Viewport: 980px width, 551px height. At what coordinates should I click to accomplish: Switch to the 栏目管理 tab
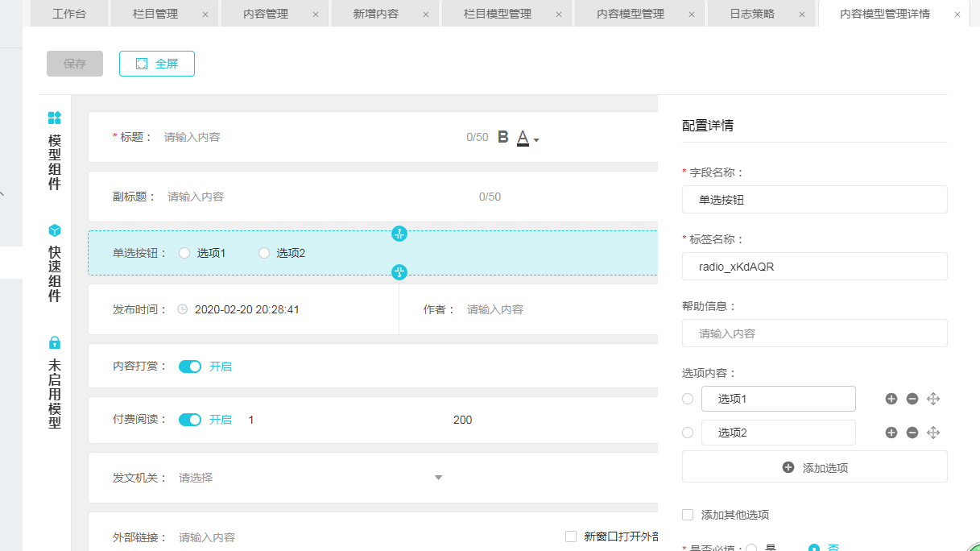[154, 14]
